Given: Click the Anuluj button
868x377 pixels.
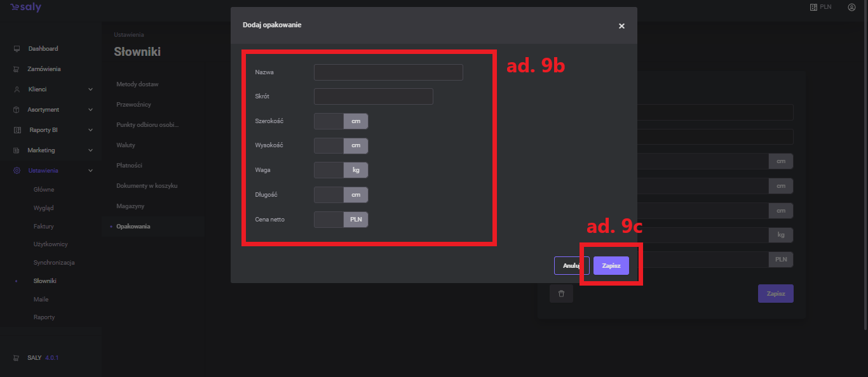Looking at the screenshot, I should (x=571, y=265).
